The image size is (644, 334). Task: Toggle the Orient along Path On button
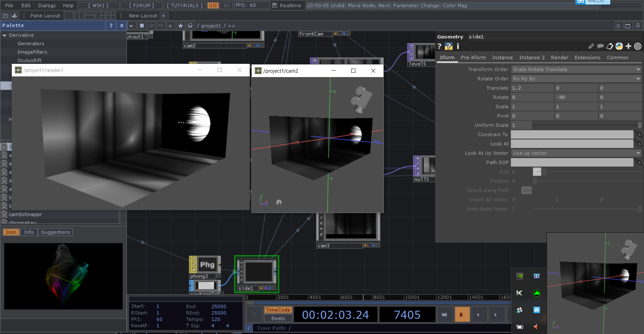click(x=526, y=190)
